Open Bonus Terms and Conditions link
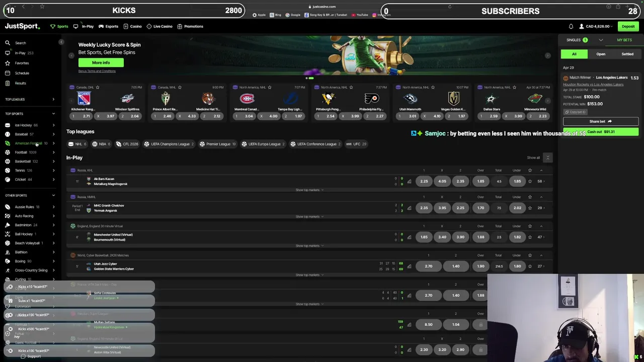Image resolution: width=644 pixels, height=362 pixels. [97, 71]
